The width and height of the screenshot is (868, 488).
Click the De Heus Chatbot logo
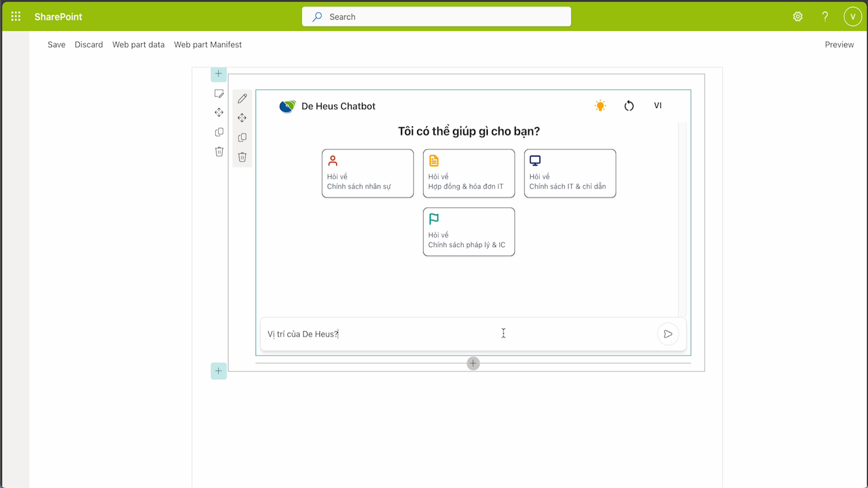coord(287,106)
